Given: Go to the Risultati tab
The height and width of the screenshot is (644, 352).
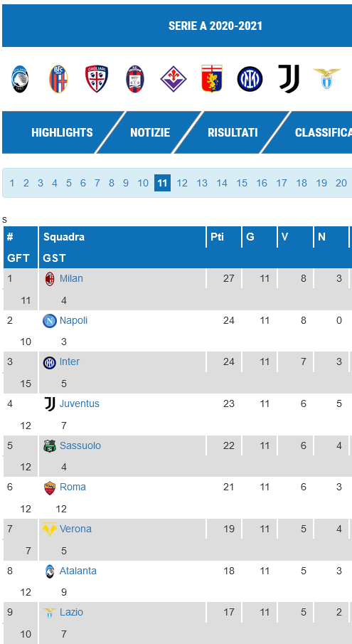Looking at the screenshot, I should [x=233, y=132].
